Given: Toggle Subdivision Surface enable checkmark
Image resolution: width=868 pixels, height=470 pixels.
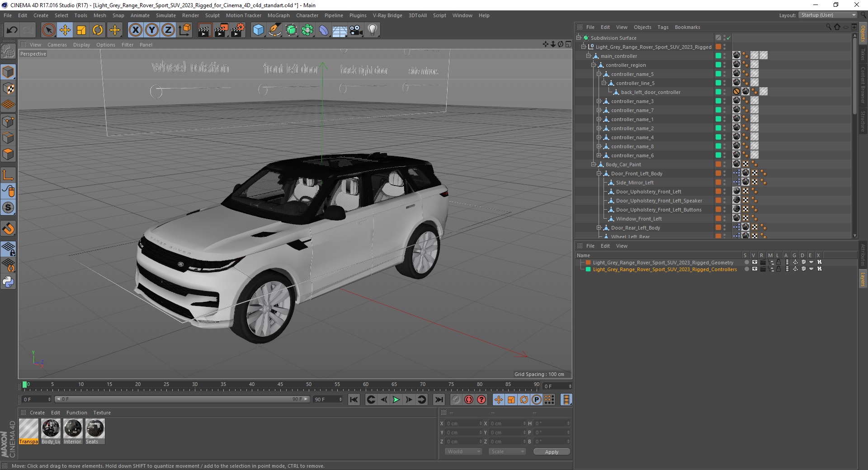Looking at the screenshot, I should (729, 38).
